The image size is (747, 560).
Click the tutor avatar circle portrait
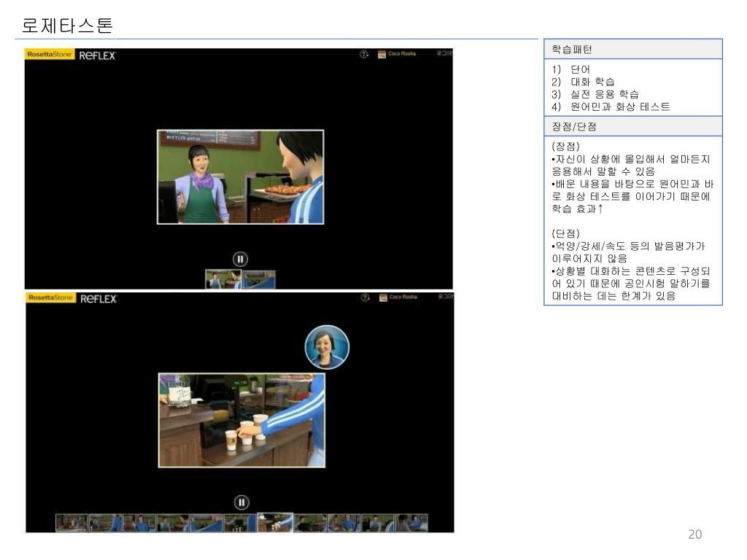point(327,347)
